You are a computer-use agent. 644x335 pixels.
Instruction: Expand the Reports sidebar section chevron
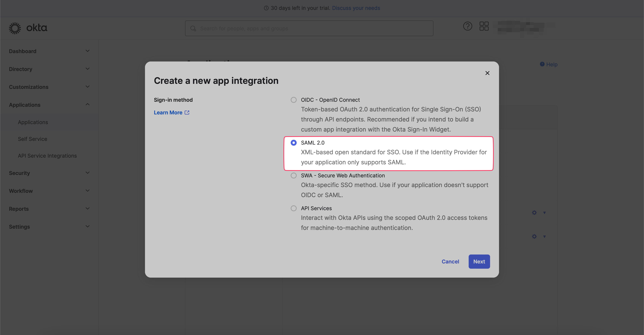tap(88, 208)
